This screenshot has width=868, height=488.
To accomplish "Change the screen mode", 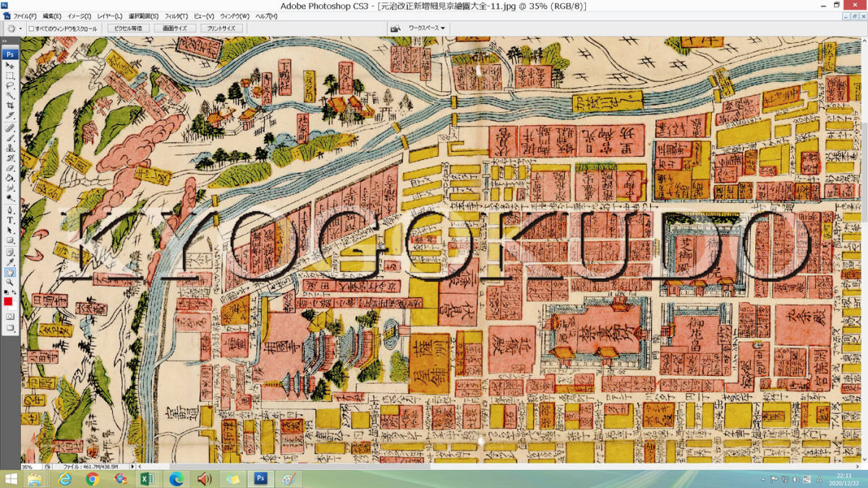I will (x=10, y=328).
